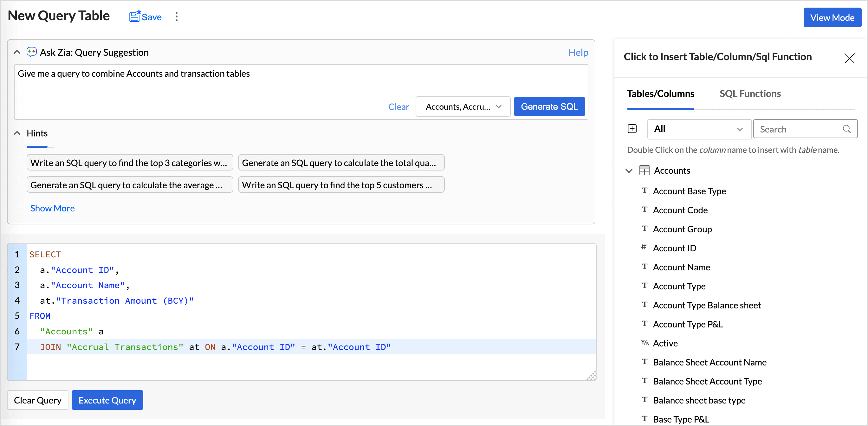Select the Tables/Columns tab

pos(660,94)
